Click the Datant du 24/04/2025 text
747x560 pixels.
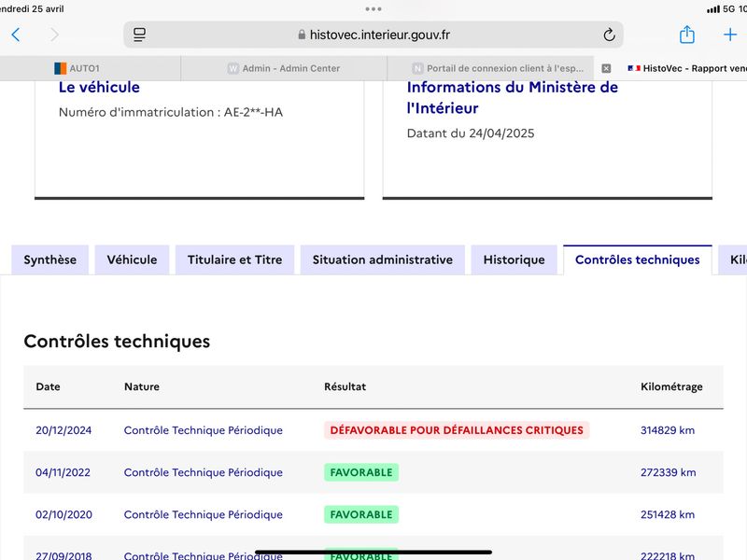tap(471, 133)
